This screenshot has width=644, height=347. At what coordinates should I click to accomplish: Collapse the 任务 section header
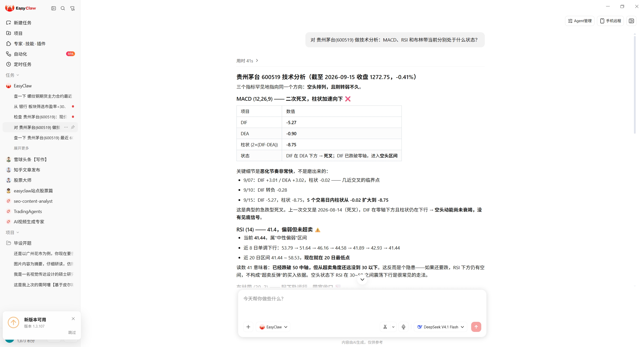tap(12, 75)
